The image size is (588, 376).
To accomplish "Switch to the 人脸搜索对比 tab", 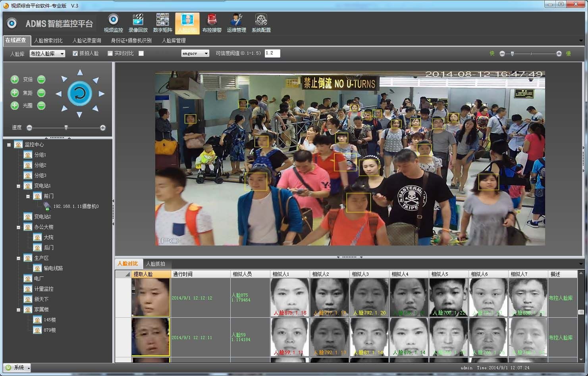I will (48, 40).
